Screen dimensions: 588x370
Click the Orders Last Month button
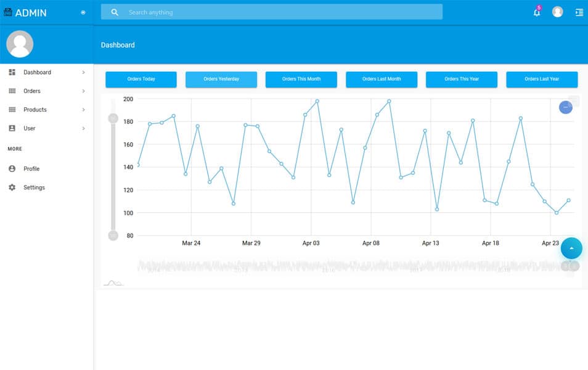[381, 79]
